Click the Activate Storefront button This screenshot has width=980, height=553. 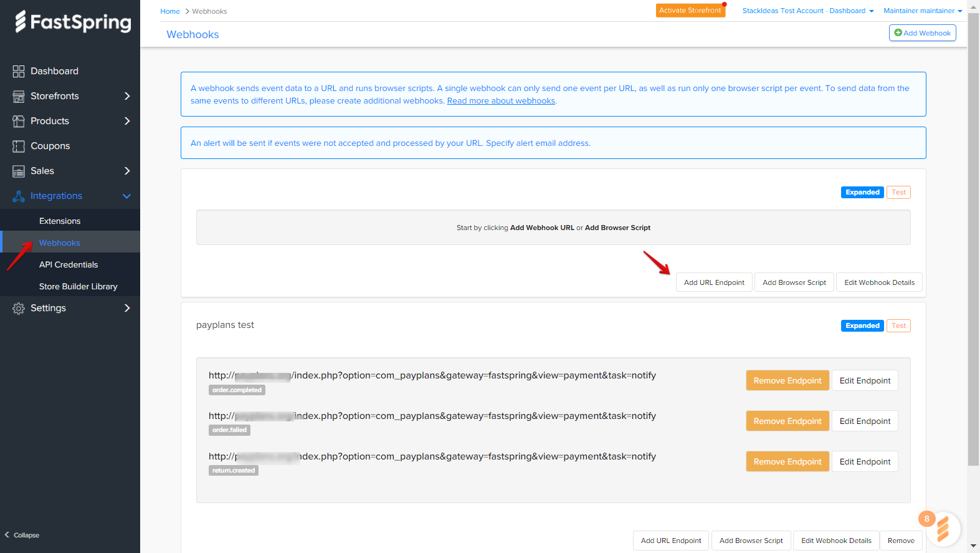(690, 11)
